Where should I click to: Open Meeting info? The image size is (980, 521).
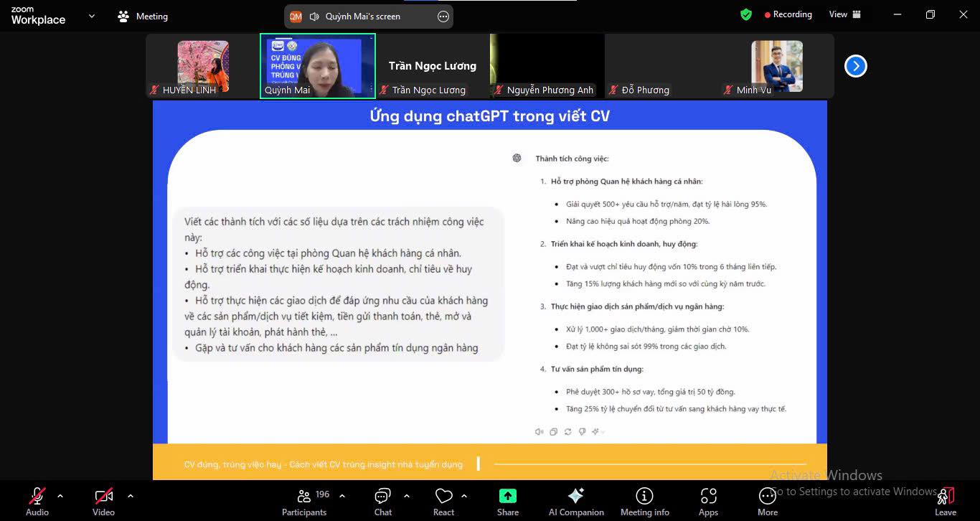644,501
